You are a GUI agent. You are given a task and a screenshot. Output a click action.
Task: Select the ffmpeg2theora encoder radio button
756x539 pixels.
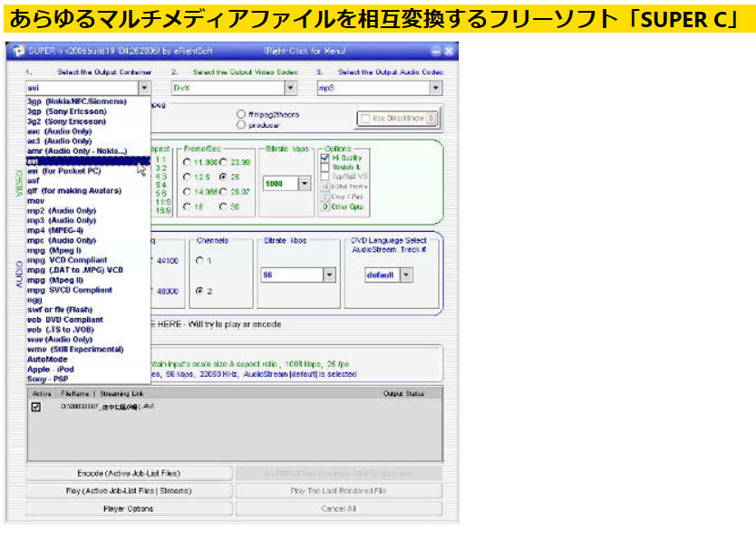point(241,114)
